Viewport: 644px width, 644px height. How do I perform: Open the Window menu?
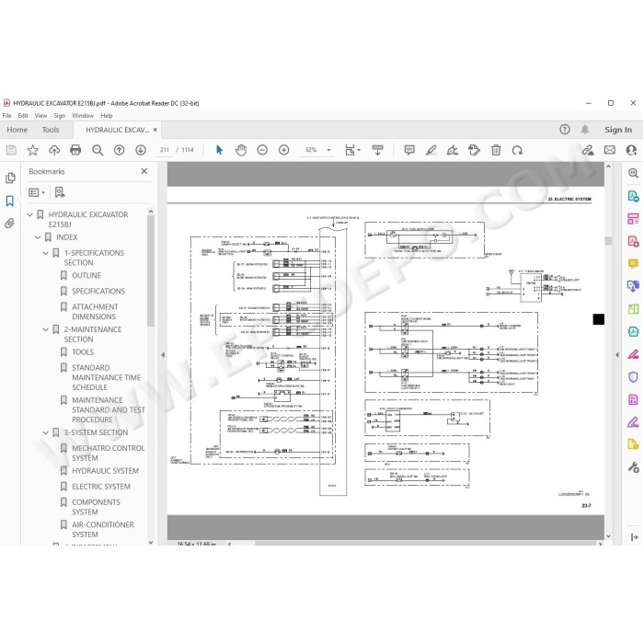click(x=83, y=116)
